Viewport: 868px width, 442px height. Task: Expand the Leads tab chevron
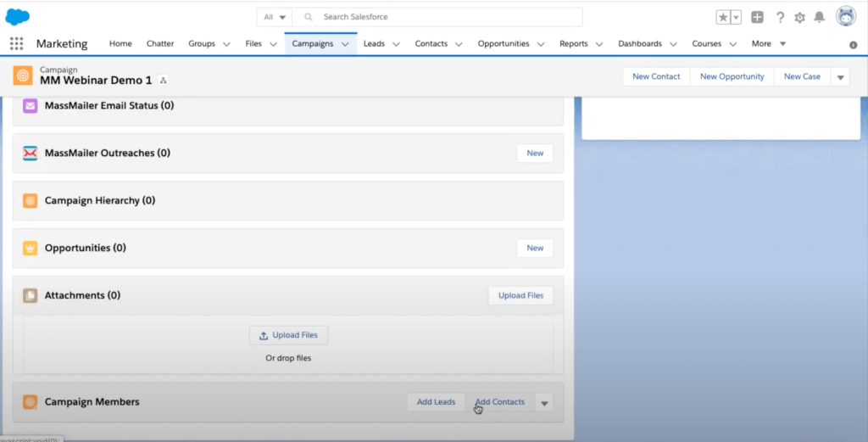[397, 44]
